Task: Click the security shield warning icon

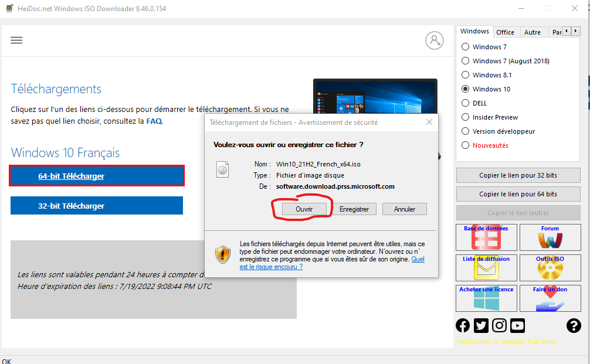Action: (x=223, y=254)
